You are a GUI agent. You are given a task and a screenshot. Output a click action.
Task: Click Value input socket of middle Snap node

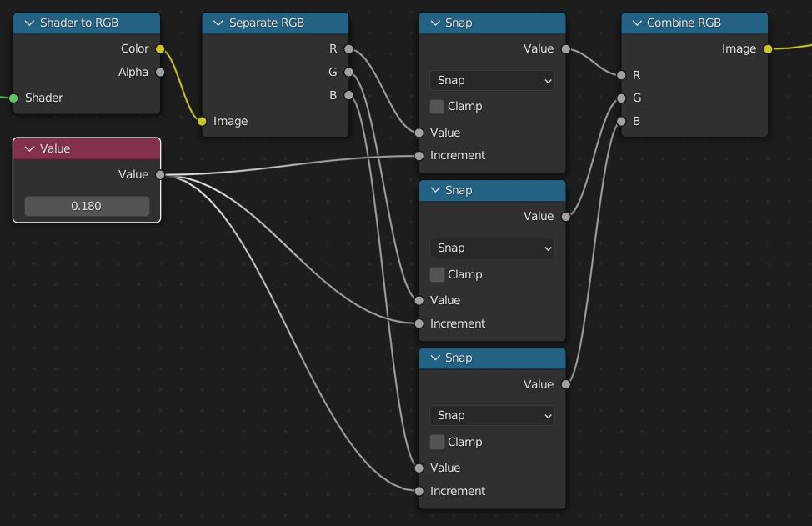tap(419, 300)
